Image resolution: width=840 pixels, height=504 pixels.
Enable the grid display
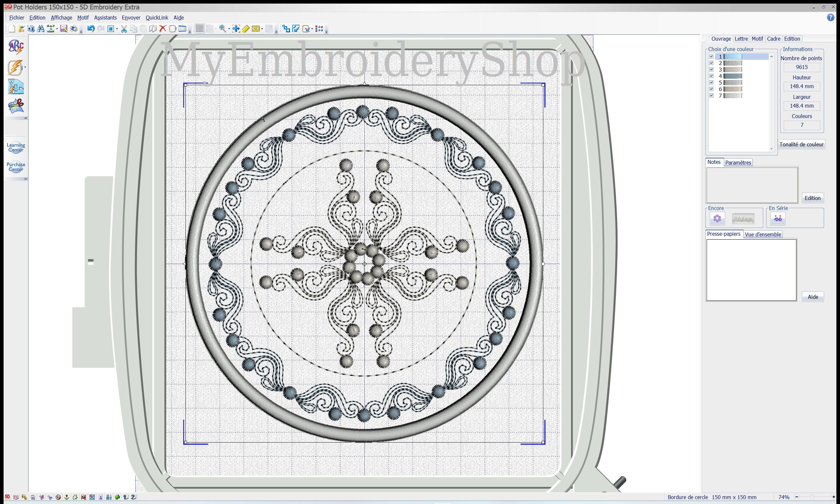tap(199, 29)
